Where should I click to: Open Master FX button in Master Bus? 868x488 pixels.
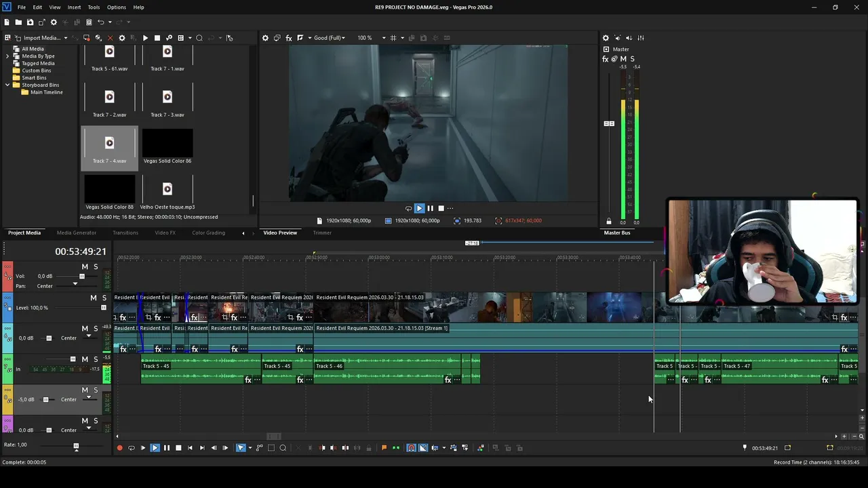click(606, 59)
